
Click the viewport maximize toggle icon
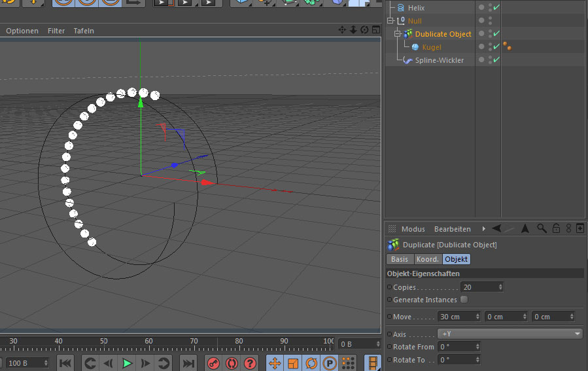click(x=375, y=30)
